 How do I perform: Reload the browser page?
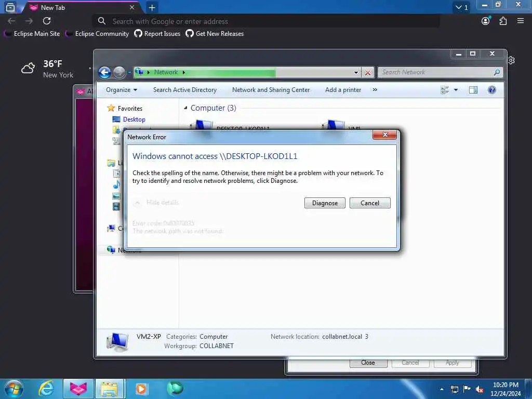[47, 21]
